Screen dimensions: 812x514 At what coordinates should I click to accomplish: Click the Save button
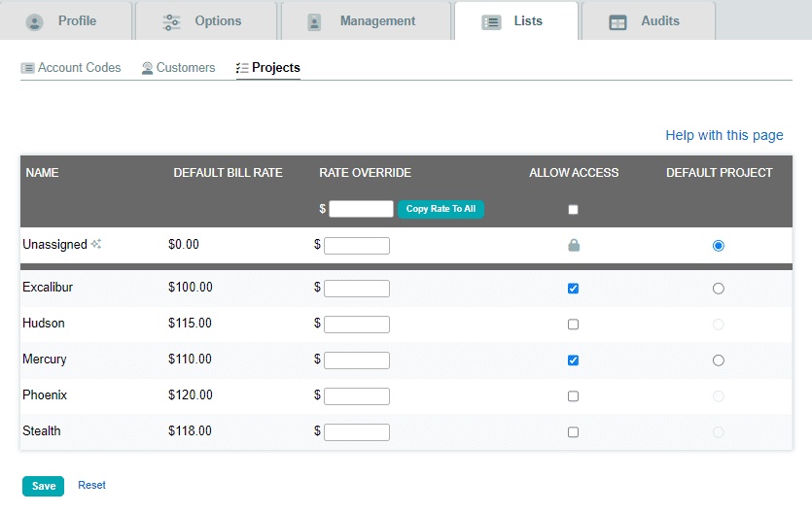tap(43, 486)
